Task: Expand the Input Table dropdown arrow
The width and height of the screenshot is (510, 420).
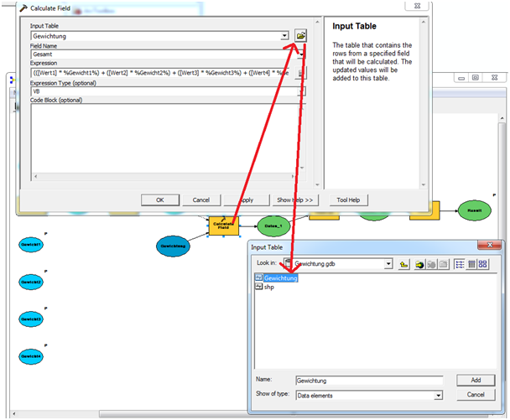Action: (x=284, y=36)
